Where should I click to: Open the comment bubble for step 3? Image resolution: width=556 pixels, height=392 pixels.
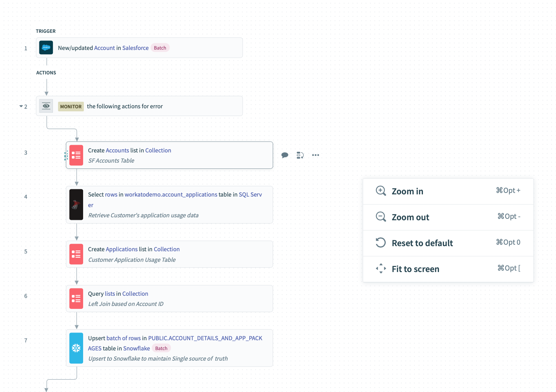coord(285,155)
